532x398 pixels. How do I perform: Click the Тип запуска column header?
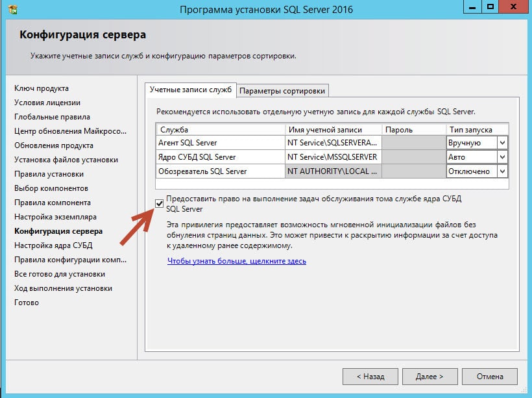point(477,130)
